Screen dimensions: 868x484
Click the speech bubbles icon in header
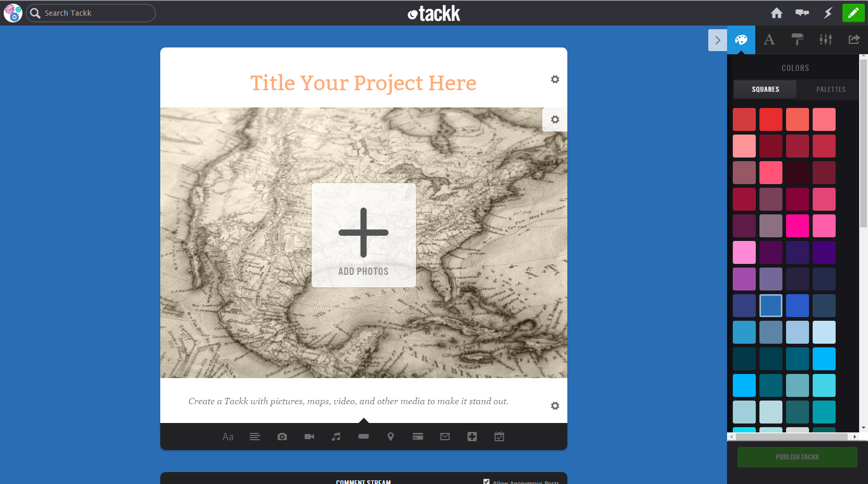[x=802, y=13]
